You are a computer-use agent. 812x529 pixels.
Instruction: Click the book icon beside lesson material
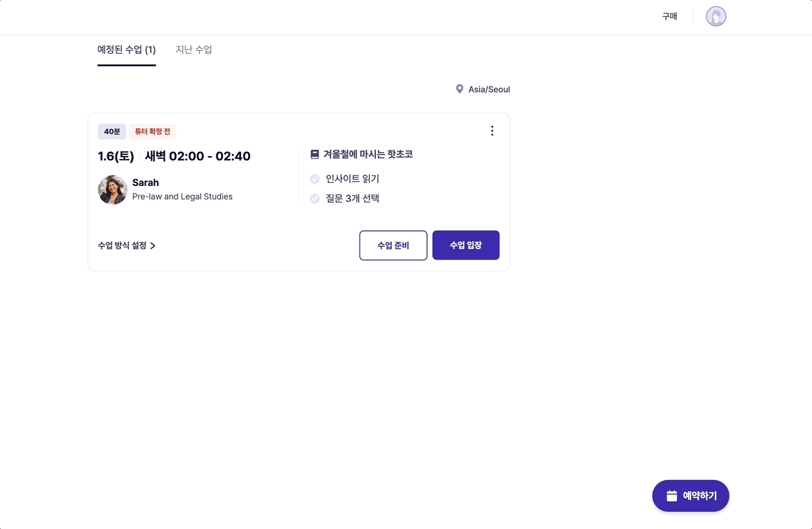pyautogui.click(x=314, y=155)
